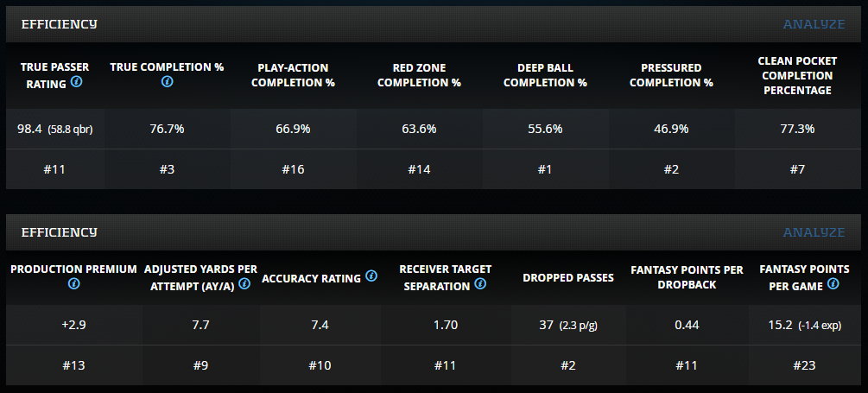Open the Accuracy Rating info icon
Viewport: 868px width, 393px height.
[371, 276]
